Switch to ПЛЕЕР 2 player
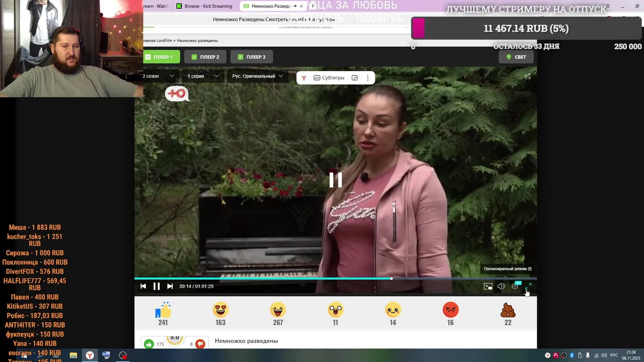 pyautogui.click(x=205, y=57)
